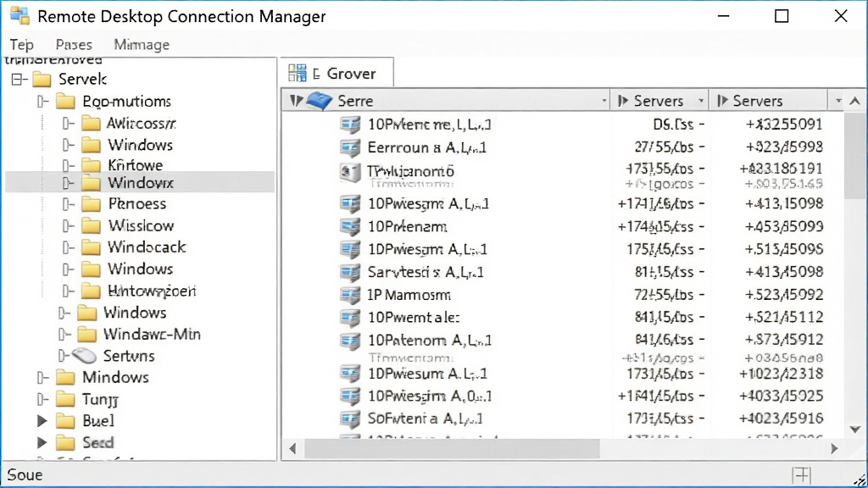Image resolution: width=868 pixels, height=488 pixels.
Task: Select the Servek folder icon
Action: [42, 80]
